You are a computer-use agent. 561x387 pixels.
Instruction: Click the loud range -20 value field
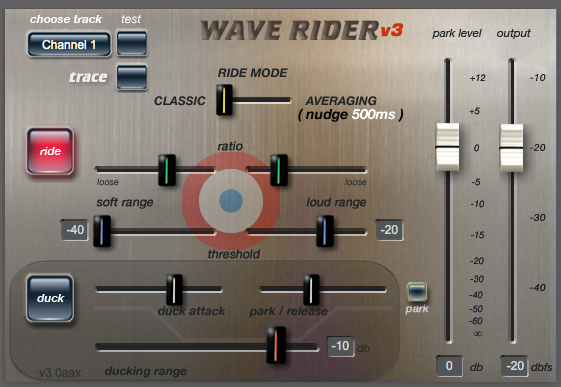point(389,230)
